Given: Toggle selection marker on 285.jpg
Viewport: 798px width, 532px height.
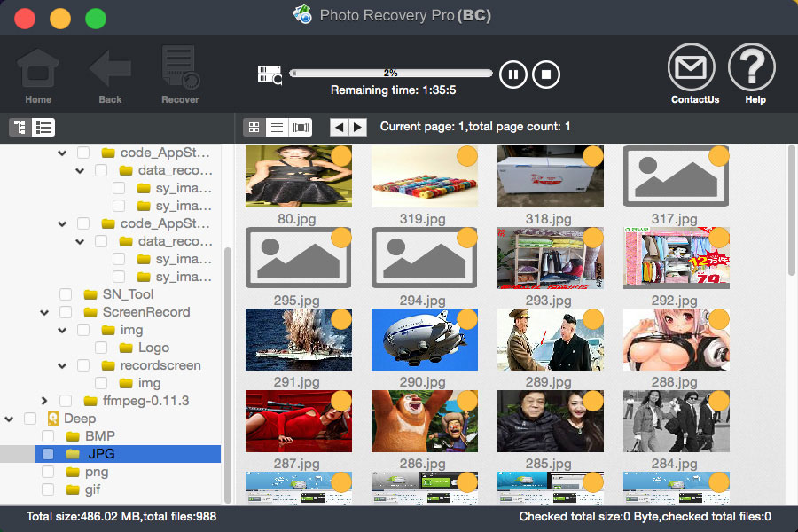Looking at the screenshot, I should (x=593, y=401).
